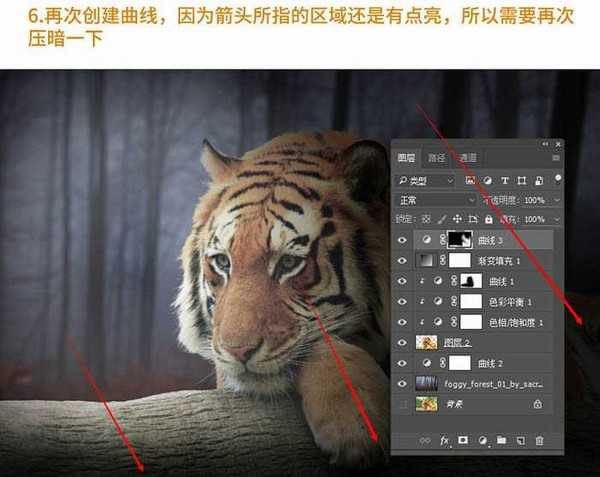The image size is (600, 477).
Task: Toggle visibility of 渐变填充 1 layer
Action: pos(404,261)
